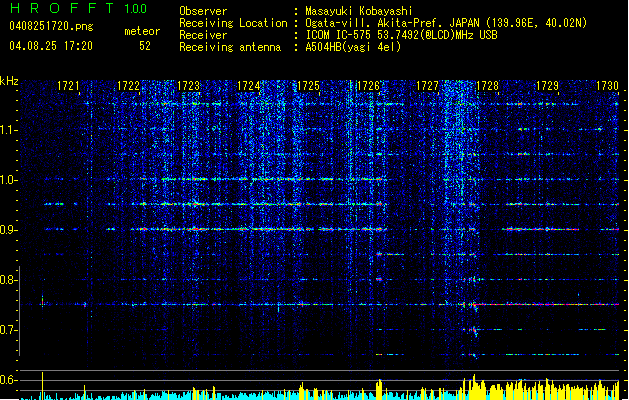629x400 pixels.
Task: Click the HROFFT title text
Action: (x=62, y=8)
